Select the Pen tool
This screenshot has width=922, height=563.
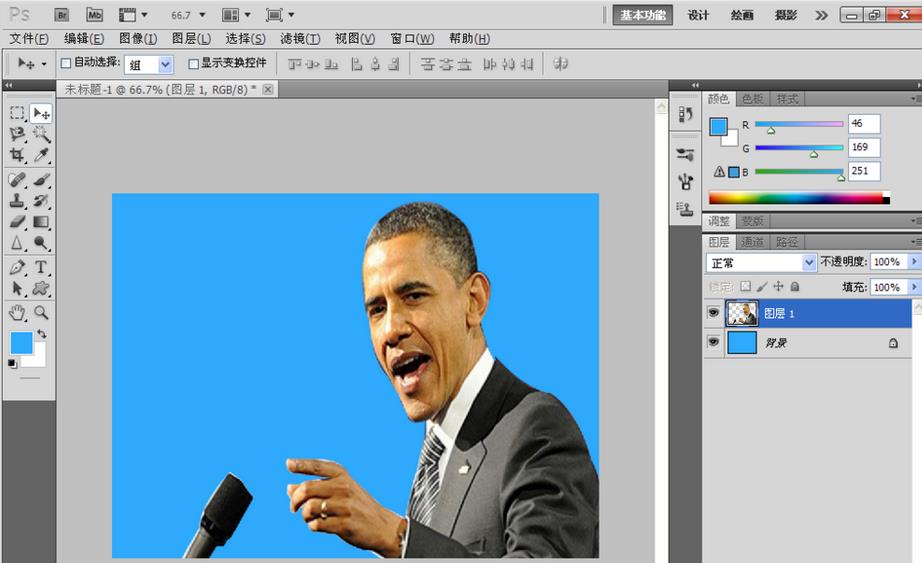tap(17, 267)
